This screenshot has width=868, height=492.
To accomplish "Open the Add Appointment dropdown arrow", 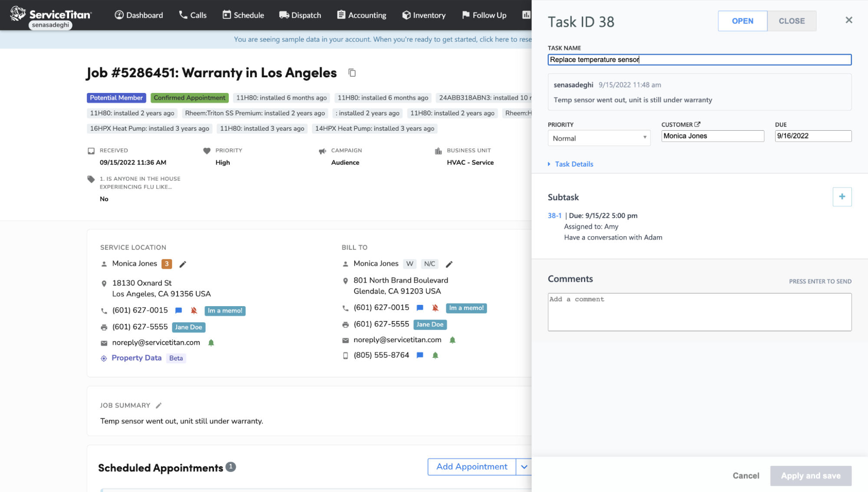I will tap(524, 467).
